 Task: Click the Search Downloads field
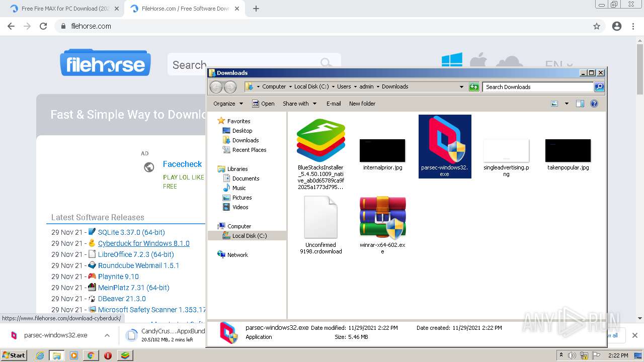point(538,87)
